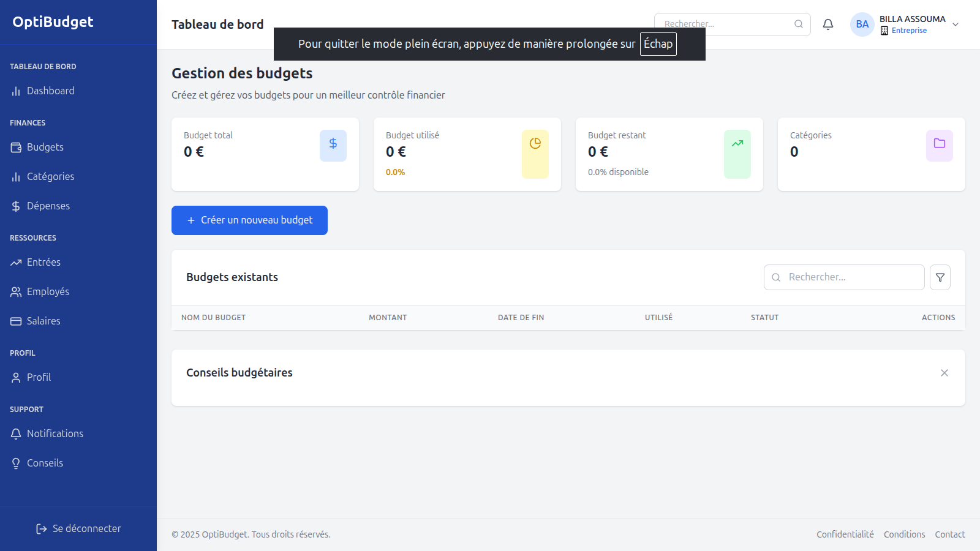This screenshot has width=980, height=551.
Task: Click the magnifier icon in the header search
Action: tap(799, 24)
